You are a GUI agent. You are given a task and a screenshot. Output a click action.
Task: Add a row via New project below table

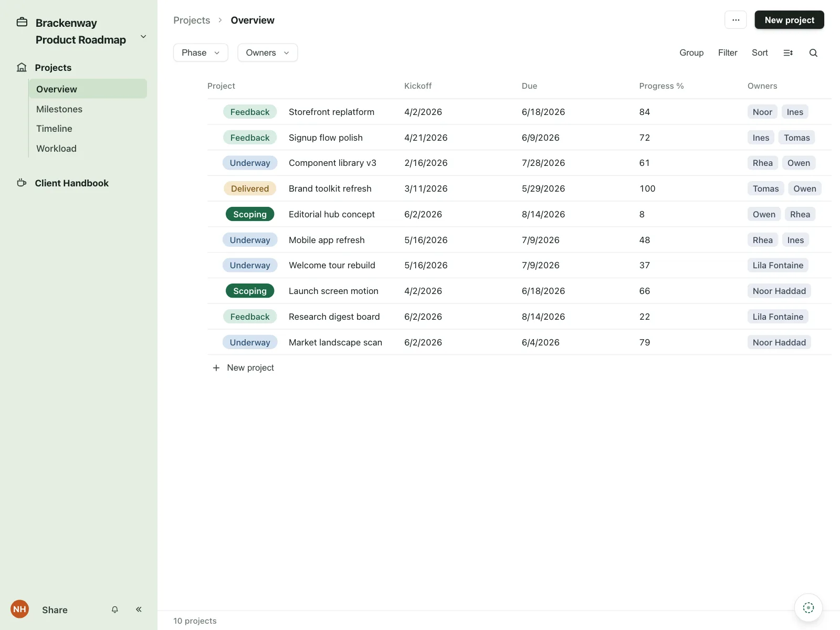(x=243, y=367)
